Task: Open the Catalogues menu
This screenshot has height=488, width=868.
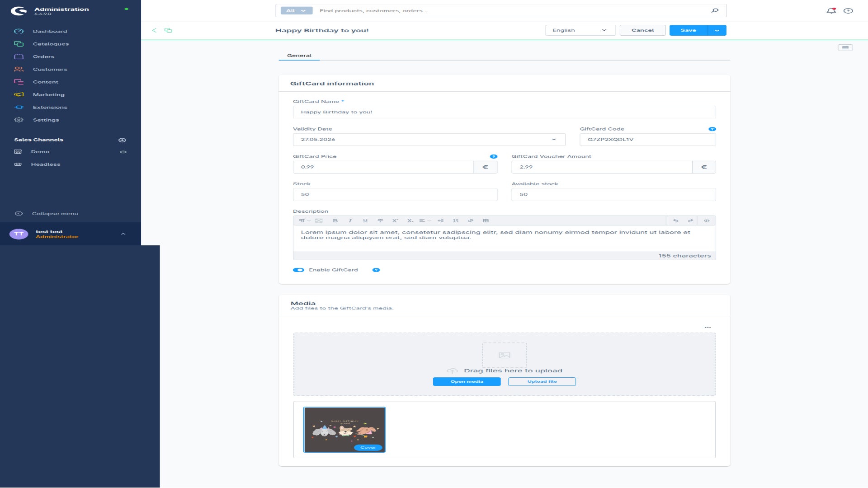Action: point(51,44)
